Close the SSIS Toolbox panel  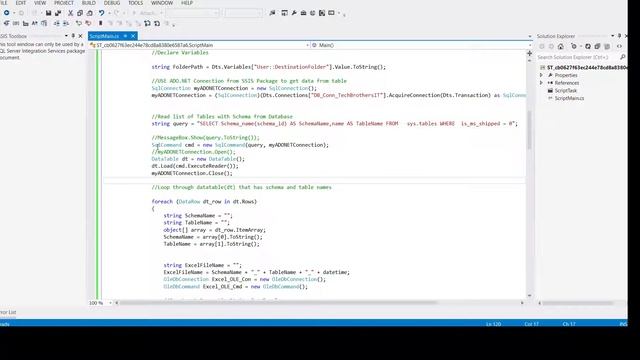click(80, 36)
